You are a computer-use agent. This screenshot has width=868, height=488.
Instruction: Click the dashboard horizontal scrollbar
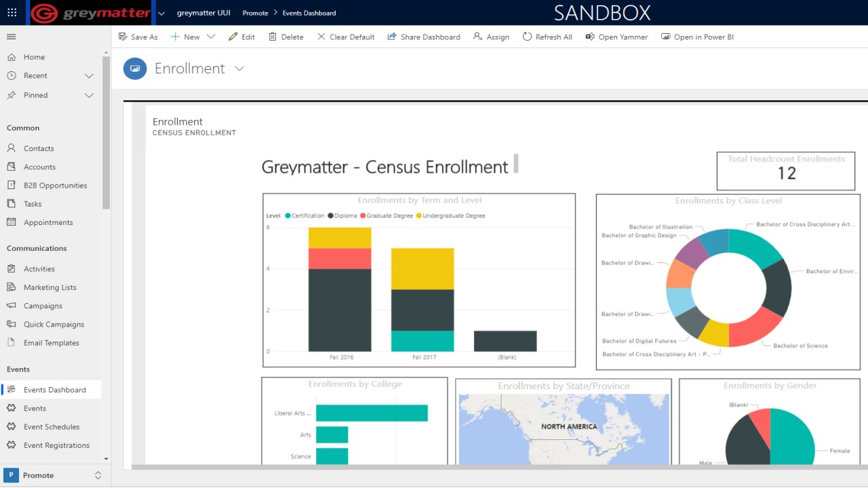(498, 467)
